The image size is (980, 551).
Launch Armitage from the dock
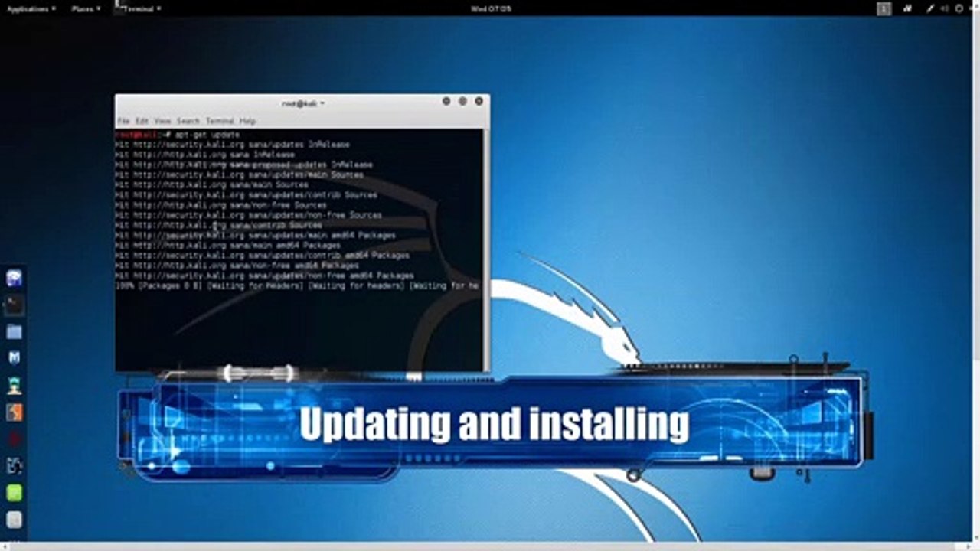tap(14, 385)
